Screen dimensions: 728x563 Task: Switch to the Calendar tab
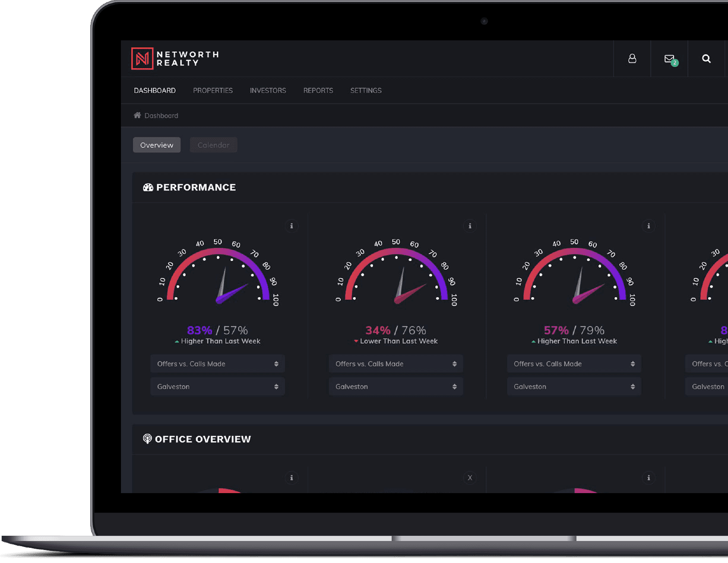[214, 145]
